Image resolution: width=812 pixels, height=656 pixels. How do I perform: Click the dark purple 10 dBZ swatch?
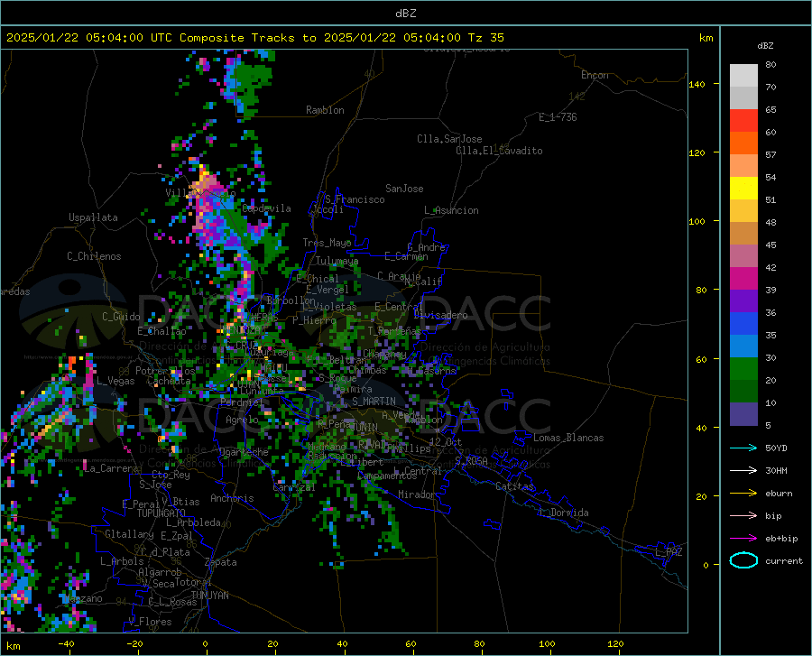743,413
